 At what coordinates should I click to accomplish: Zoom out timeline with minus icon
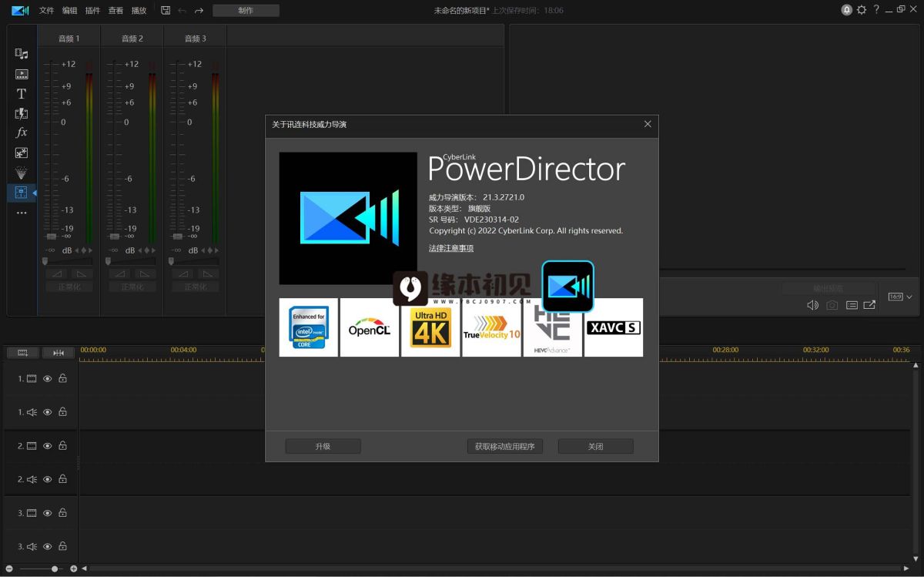pos(9,569)
